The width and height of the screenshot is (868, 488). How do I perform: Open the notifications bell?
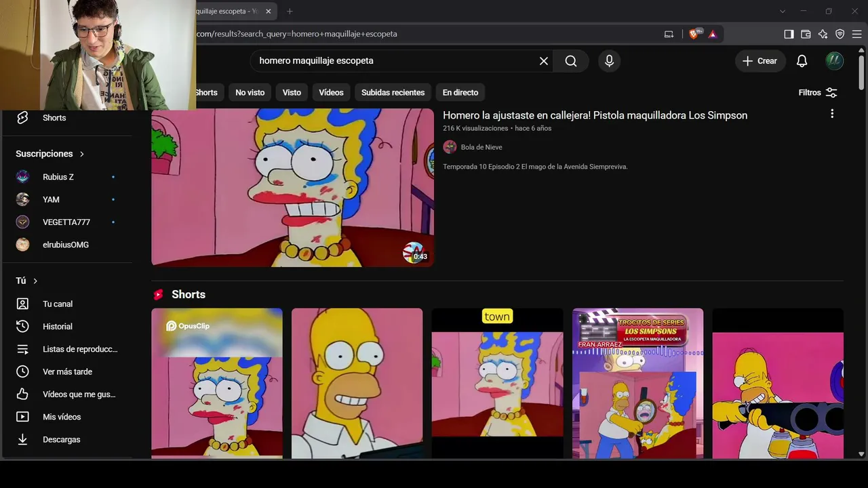[802, 61]
